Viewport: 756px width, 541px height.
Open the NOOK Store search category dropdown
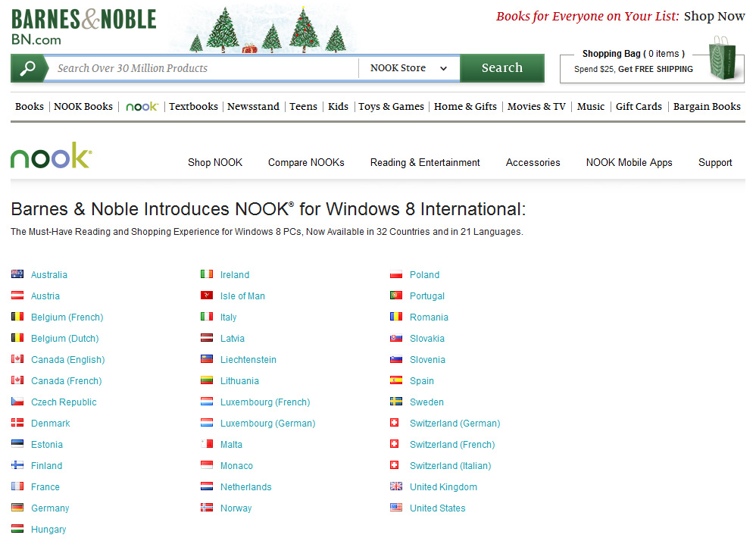(409, 68)
